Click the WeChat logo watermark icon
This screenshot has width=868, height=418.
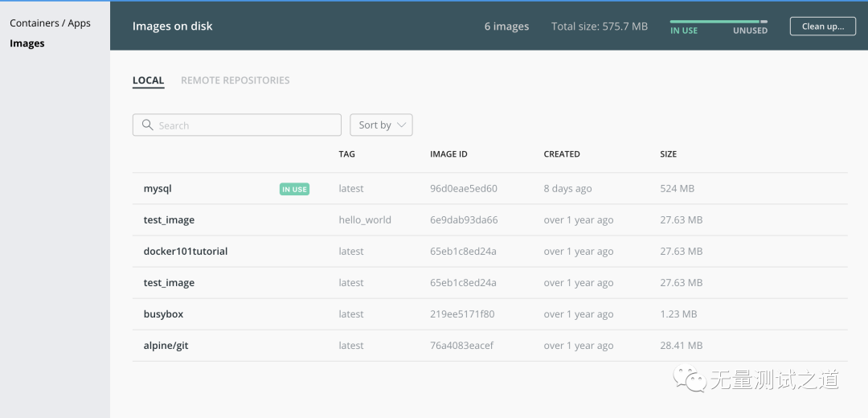690,379
